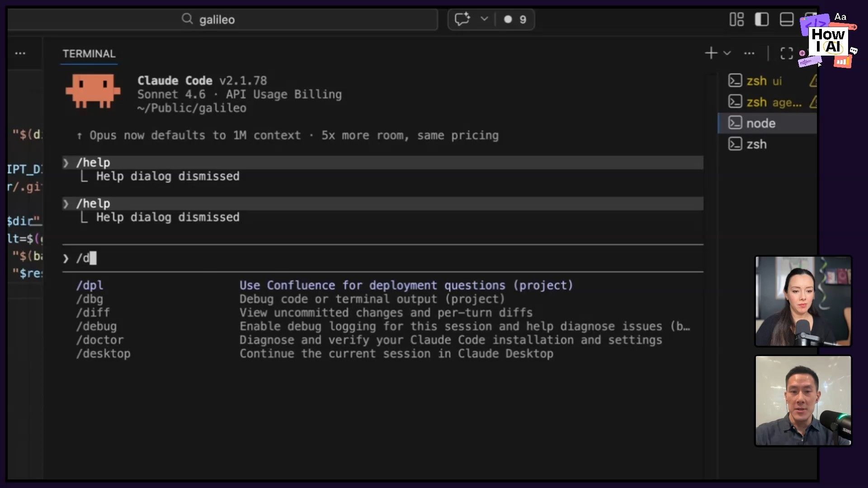This screenshot has width=868, height=488.
Task: Select the zsh ui terminal
Action: pos(768,81)
